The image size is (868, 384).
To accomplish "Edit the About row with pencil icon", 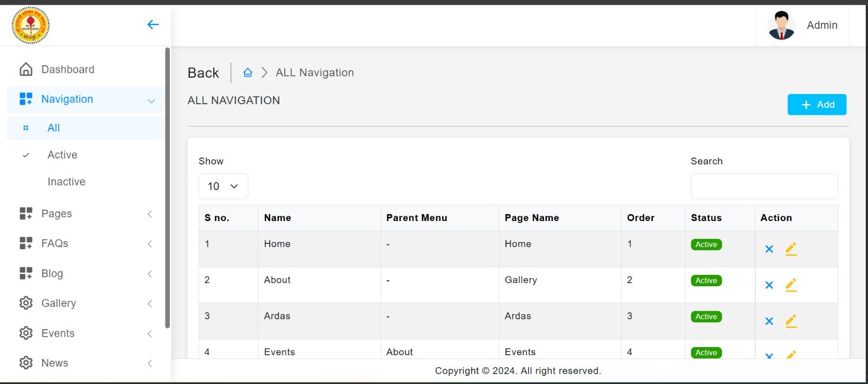I will click(791, 285).
